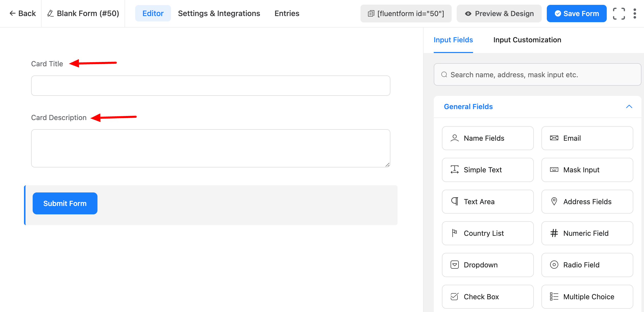Open Preview & Design
The height and width of the screenshot is (312, 644).
point(499,14)
